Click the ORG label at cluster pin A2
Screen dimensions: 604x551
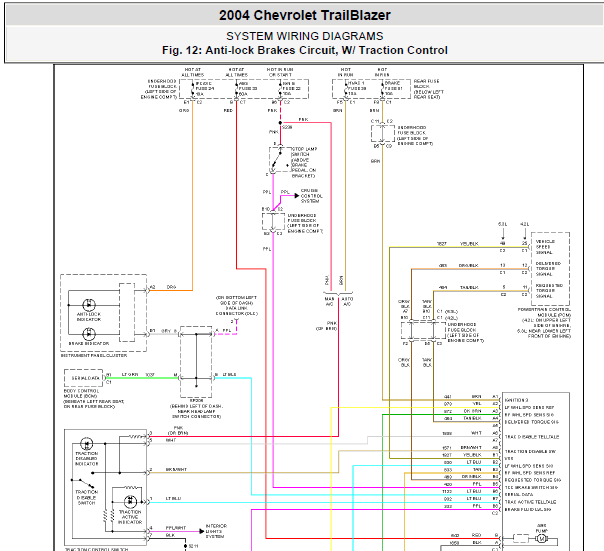(x=171, y=287)
